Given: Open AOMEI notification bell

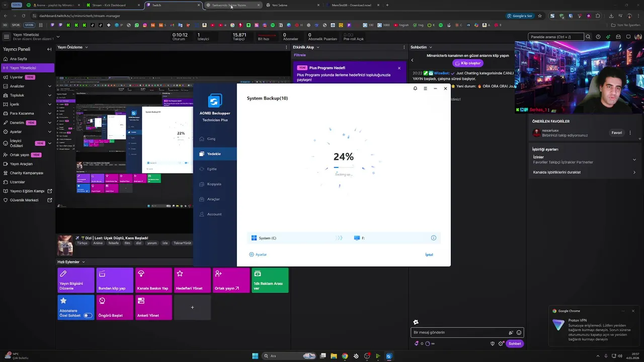Looking at the screenshot, I should click(x=415, y=88).
